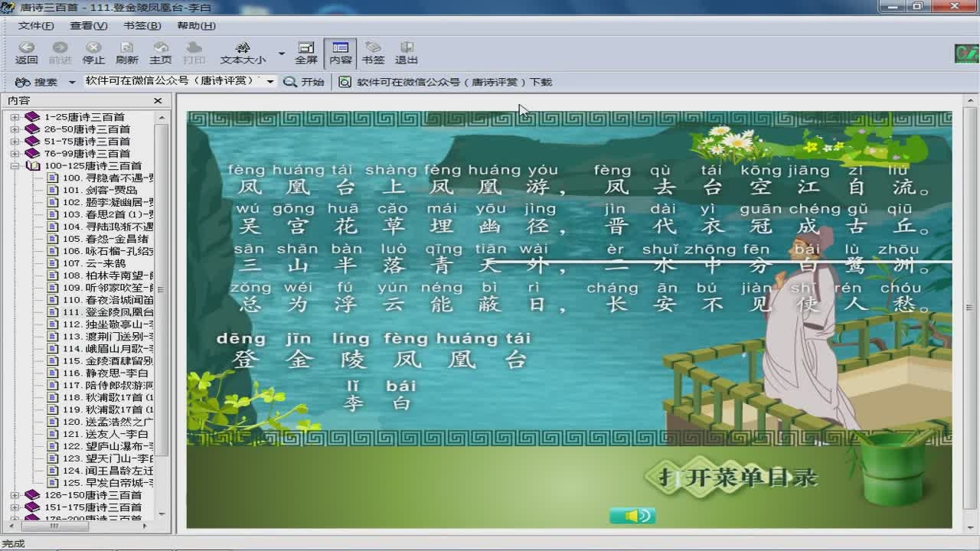Open the 书签 bookmarks toolbar icon
980x551 pixels.
(x=373, y=53)
